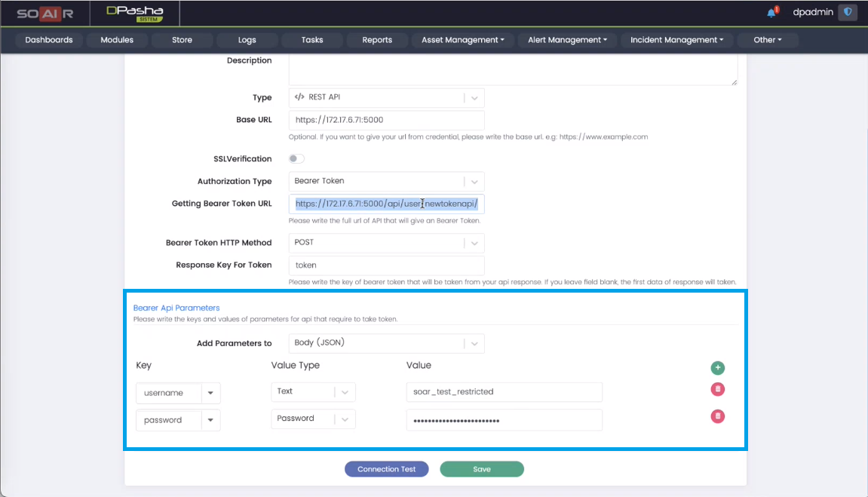Delete the password parameter row
Viewport: 868px width, 497px height.
[717, 416]
